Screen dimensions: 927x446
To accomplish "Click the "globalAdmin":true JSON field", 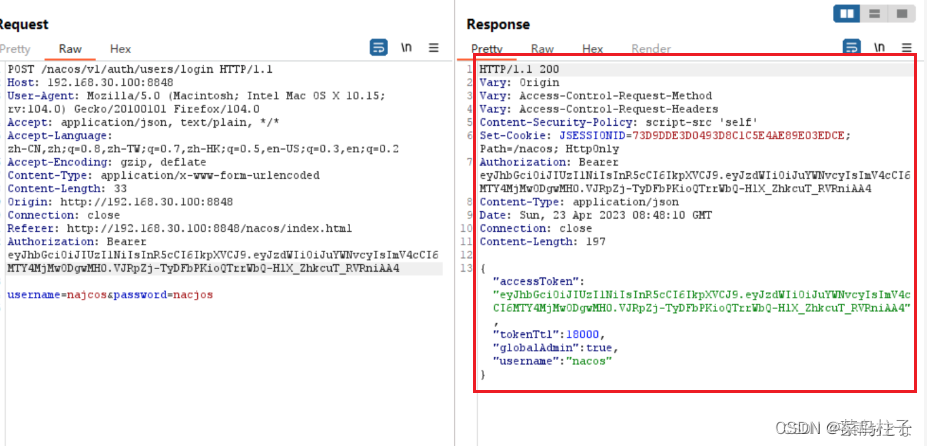I will [x=556, y=347].
